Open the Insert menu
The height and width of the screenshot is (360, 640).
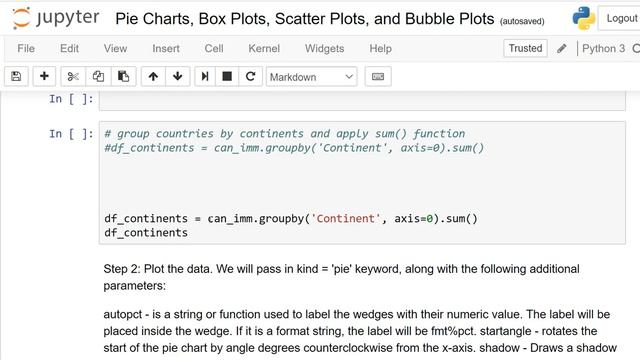click(x=166, y=49)
